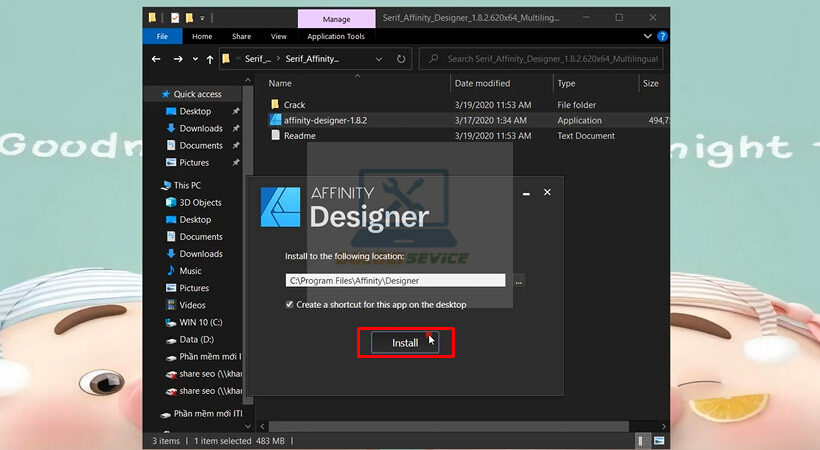Go up one folder level
820x450 pixels.
click(210, 59)
